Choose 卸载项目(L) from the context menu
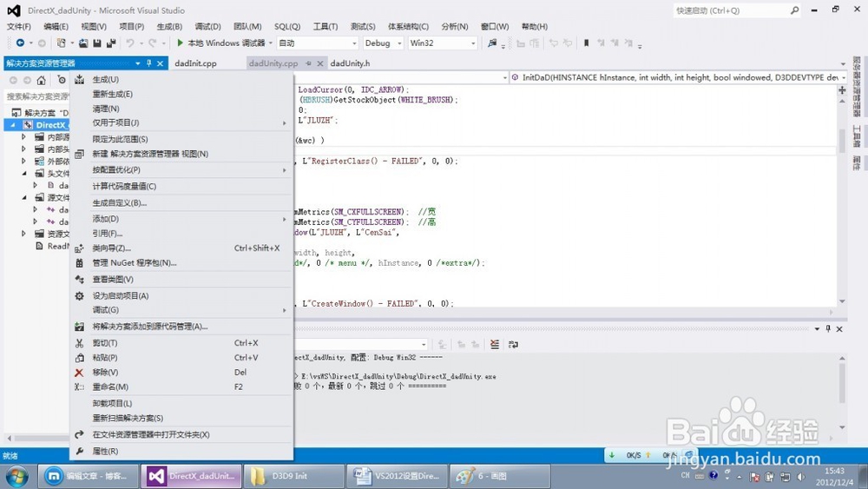 point(182,403)
